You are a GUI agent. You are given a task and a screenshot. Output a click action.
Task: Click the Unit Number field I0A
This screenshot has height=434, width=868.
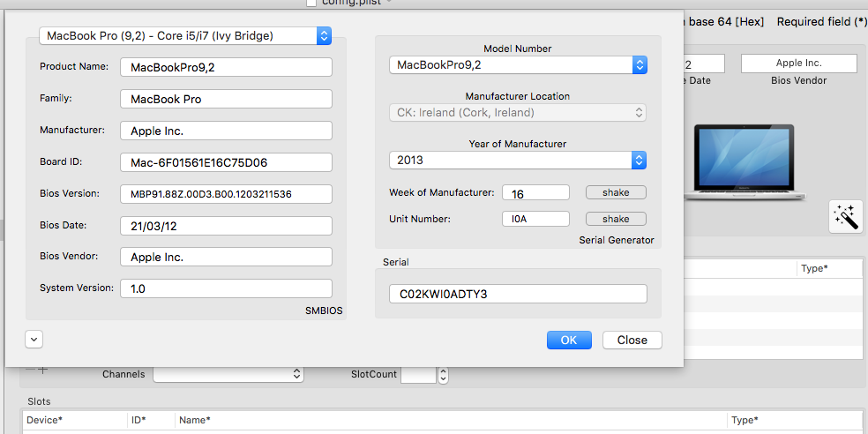tap(535, 219)
